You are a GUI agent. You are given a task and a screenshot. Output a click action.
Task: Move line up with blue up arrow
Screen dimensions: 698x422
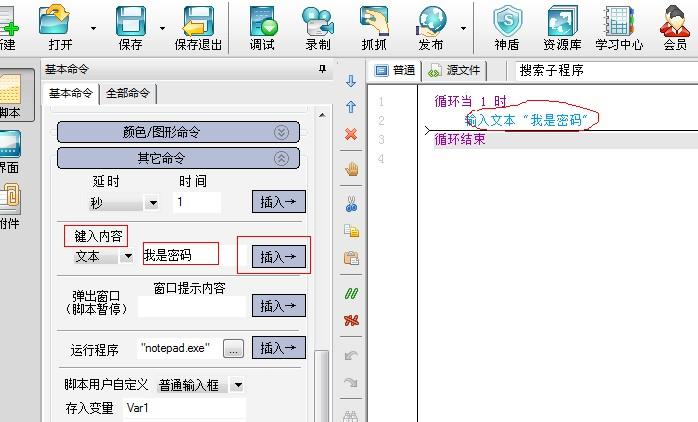click(351, 107)
